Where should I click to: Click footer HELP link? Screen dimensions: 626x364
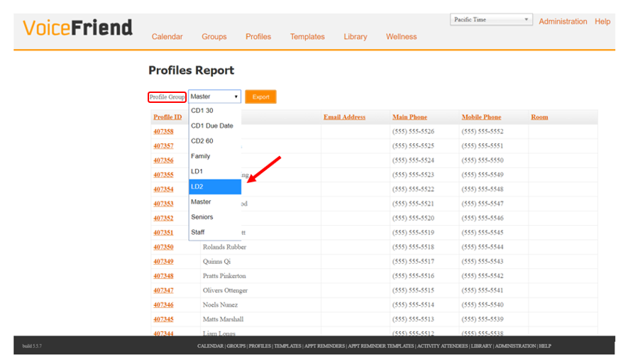(545, 346)
